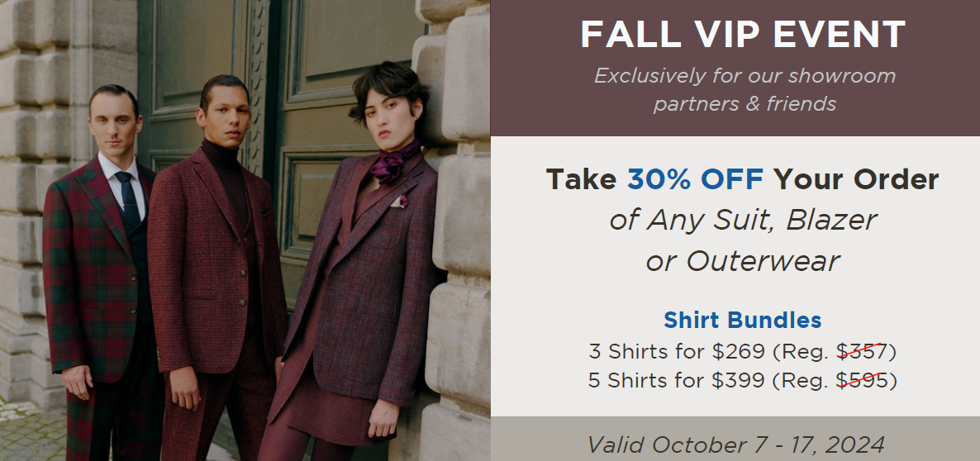Click the showroom partners & friends subtitle
Screen dimensions: 980x461
(745, 89)
